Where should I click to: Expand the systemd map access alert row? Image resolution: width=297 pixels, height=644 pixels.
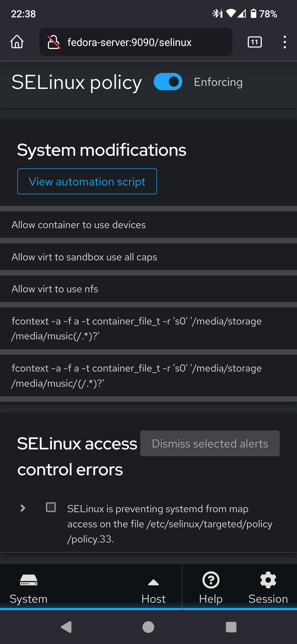[x=23, y=508]
